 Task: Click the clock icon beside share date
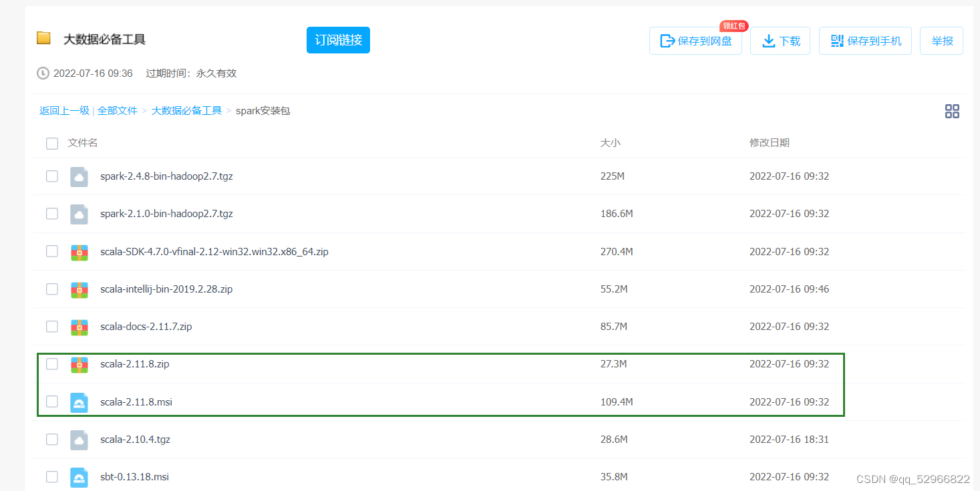(x=43, y=73)
